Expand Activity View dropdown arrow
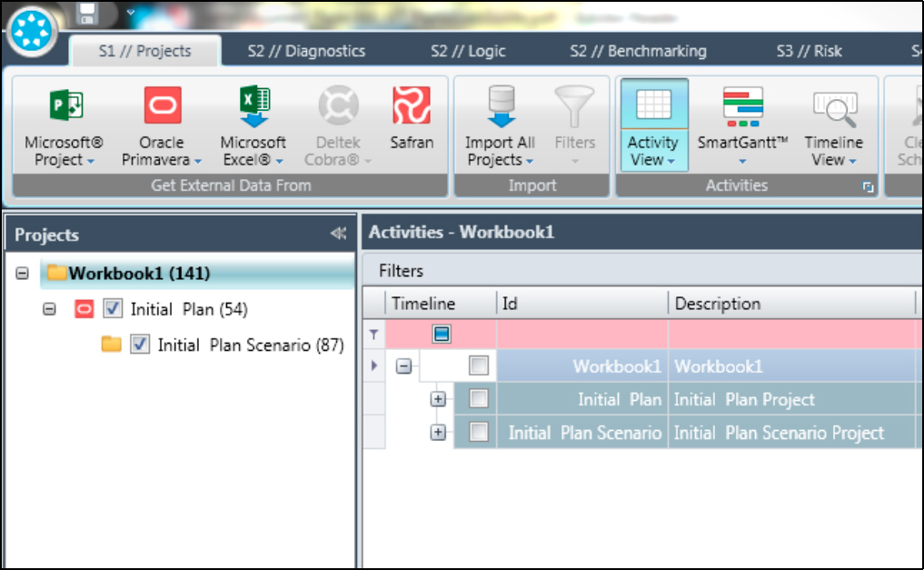 671,161
